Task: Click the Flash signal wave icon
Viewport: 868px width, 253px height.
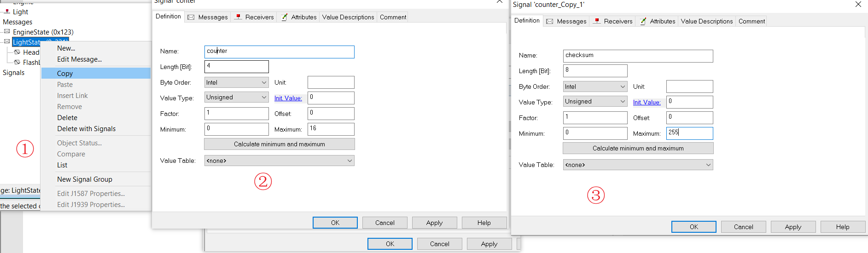Action: (17, 62)
